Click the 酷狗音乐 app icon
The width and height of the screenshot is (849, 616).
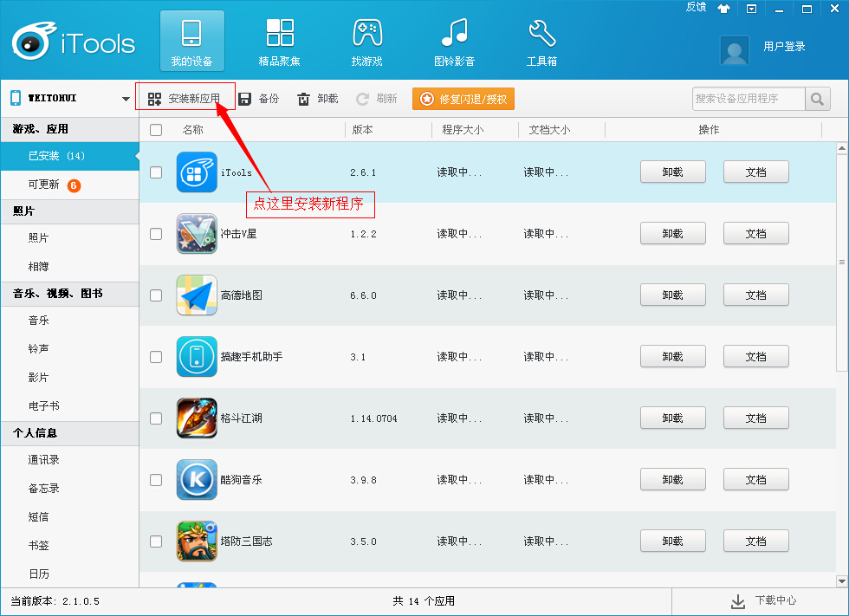coord(197,480)
